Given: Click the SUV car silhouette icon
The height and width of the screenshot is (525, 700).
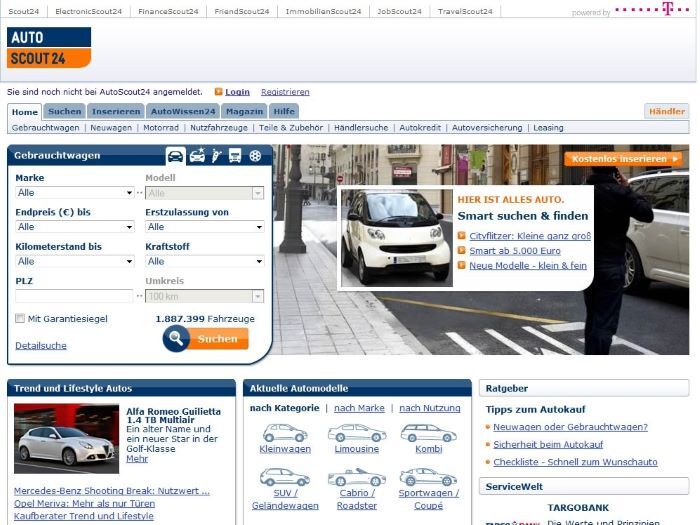Looking at the screenshot, I should tap(285, 477).
